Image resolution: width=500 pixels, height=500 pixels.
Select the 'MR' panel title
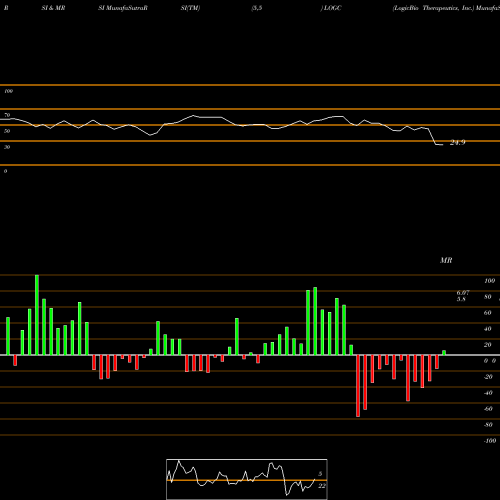click(446, 260)
